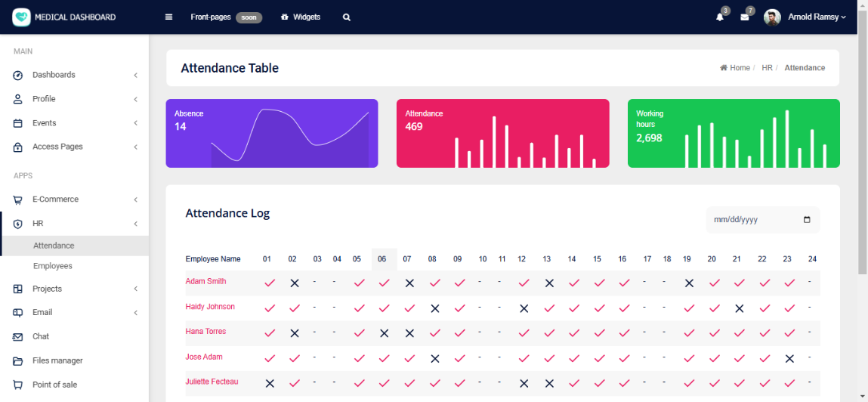Open the Front-pages menu item
Image resolution: width=868 pixels, height=402 pixels.
pyautogui.click(x=211, y=17)
